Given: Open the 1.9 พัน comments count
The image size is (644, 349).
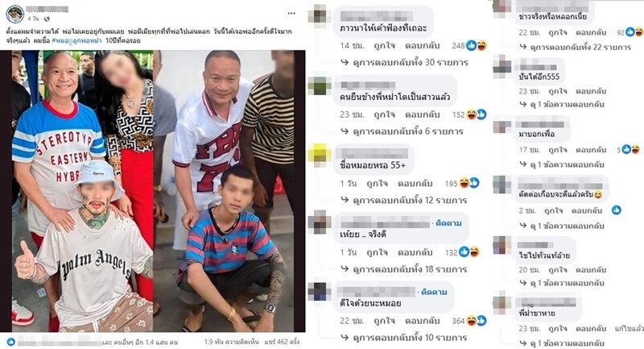Looking at the screenshot, I should [x=232, y=342].
